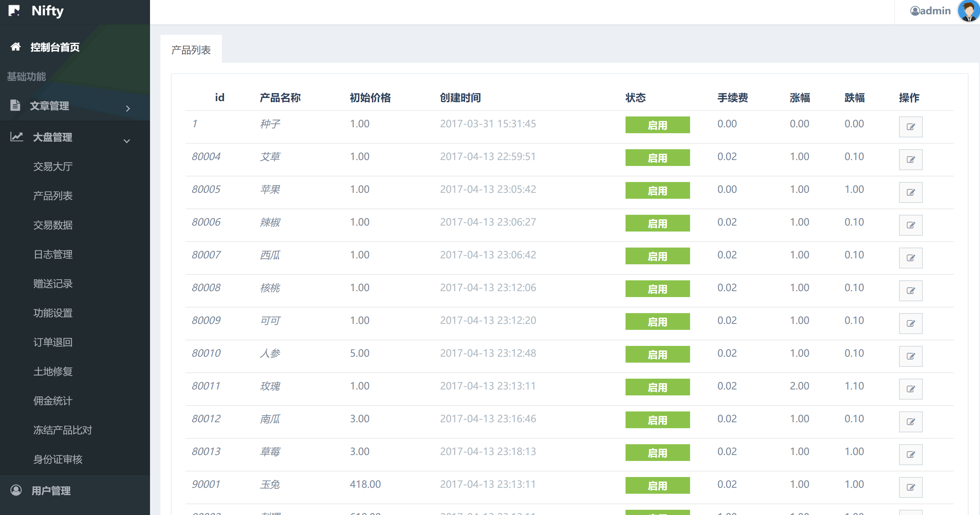Viewport: 980px width, 515px height.
Task: Open edit icon for 人参 row
Action: [x=910, y=356]
